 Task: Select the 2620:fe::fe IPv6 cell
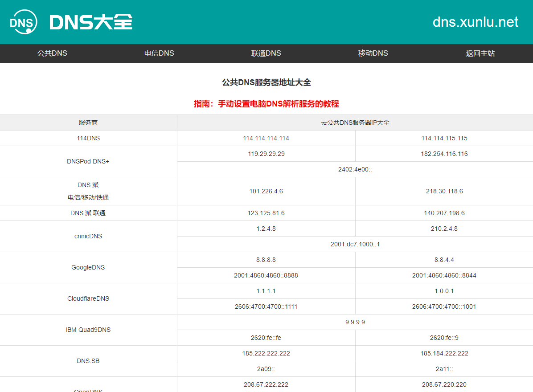coord(266,338)
